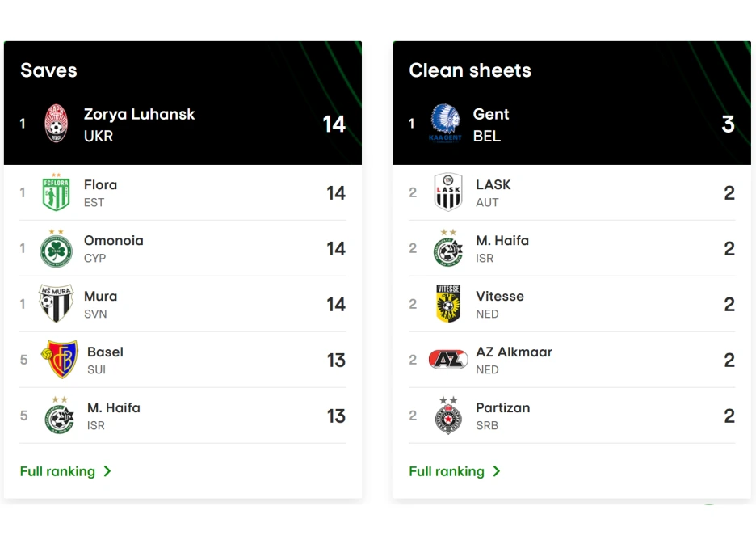Click the Vitesse club badge
The width and height of the screenshot is (756, 540).
coord(447,304)
